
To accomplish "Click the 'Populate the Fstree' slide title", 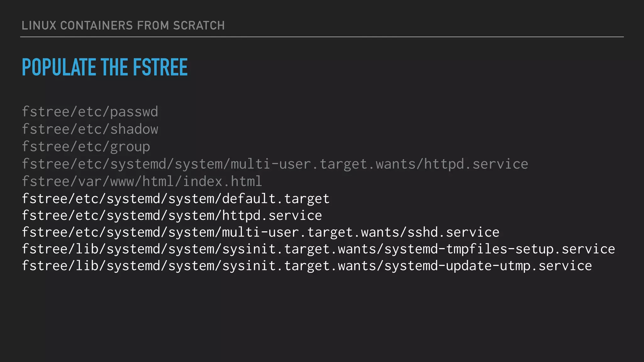I will tap(105, 67).
